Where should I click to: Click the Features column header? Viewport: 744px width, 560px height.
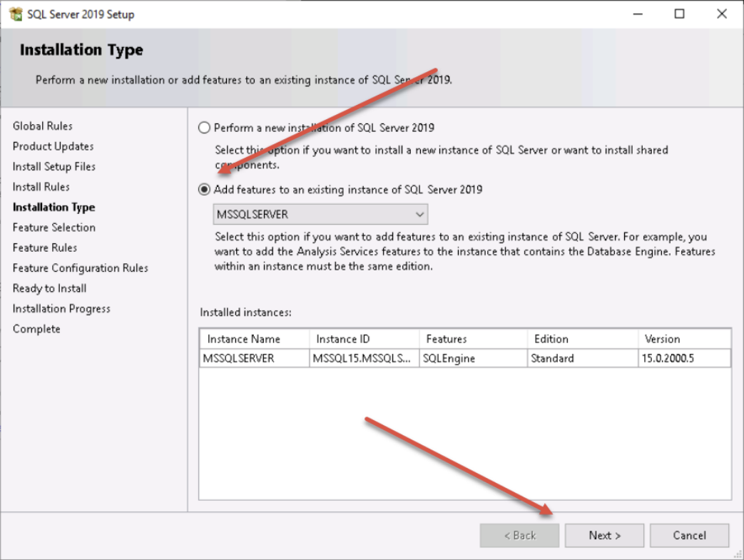(474, 339)
